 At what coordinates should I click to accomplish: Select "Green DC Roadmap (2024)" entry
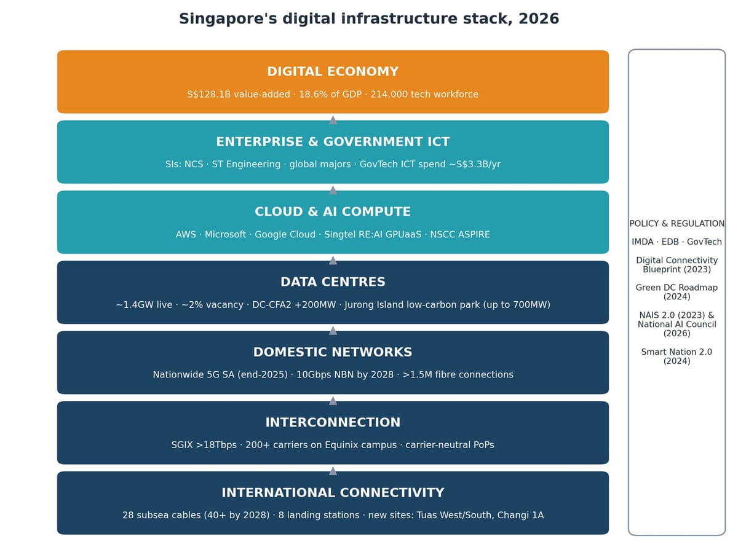click(677, 292)
